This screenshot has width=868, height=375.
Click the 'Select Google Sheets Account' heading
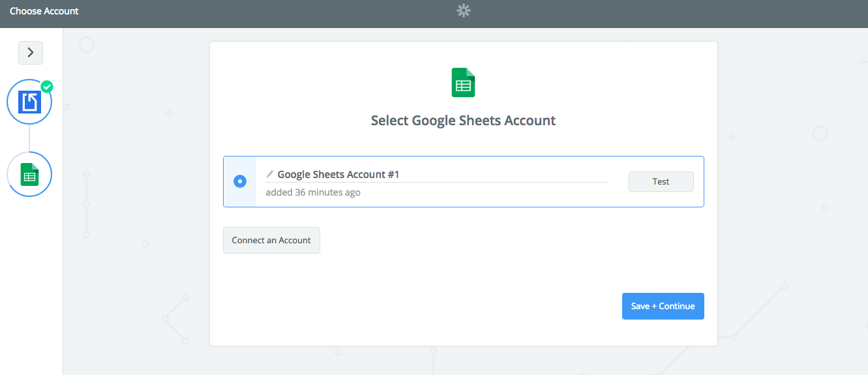[x=464, y=120]
